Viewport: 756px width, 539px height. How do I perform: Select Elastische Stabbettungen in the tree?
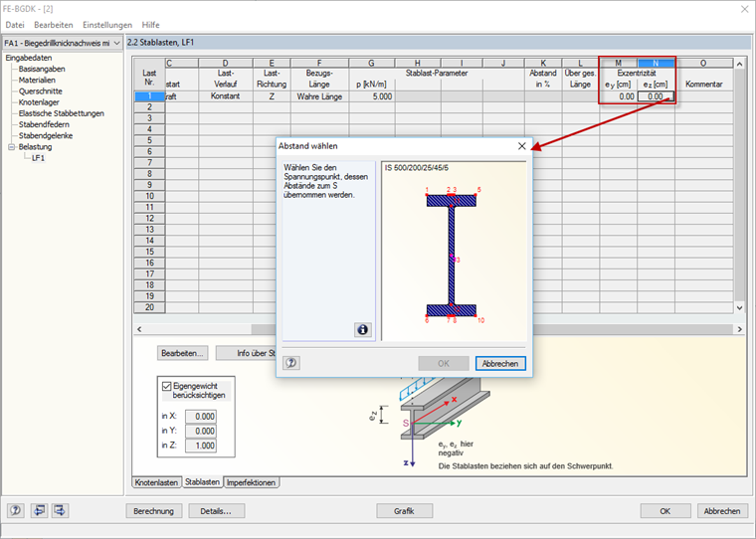click(x=62, y=113)
